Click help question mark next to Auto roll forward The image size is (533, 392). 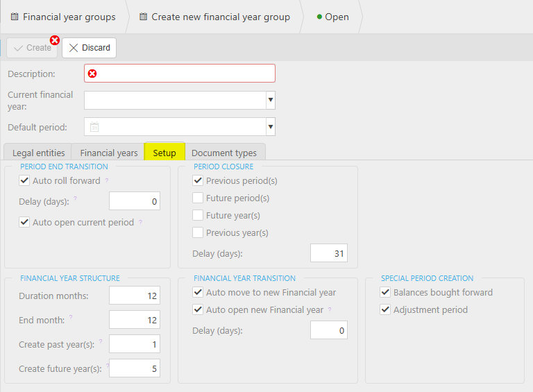click(x=107, y=180)
